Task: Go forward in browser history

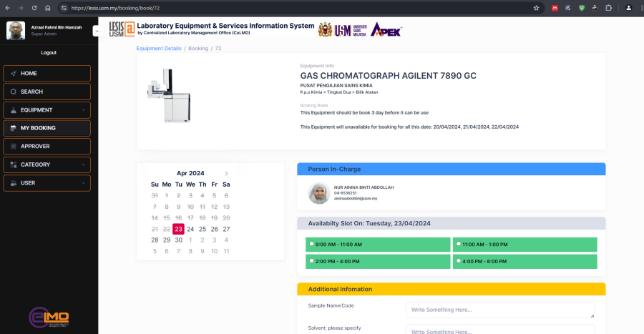Action: 21,8
